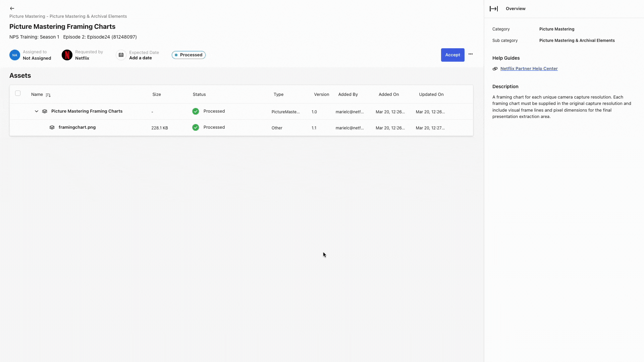Collapse the Picture Mastering Framing Charts row
This screenshot has height=362, width=644.
(x=36, y=111)
